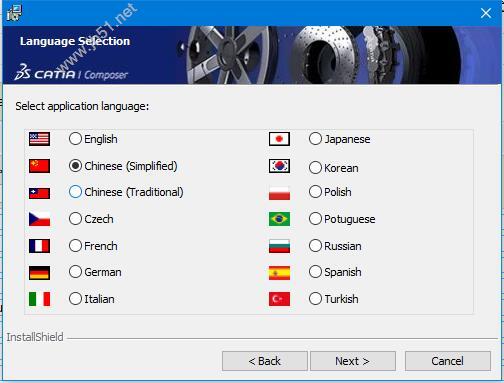The image size is (504, 383).
Task: Select the Potuguese radio button
Action: point(315,219)
